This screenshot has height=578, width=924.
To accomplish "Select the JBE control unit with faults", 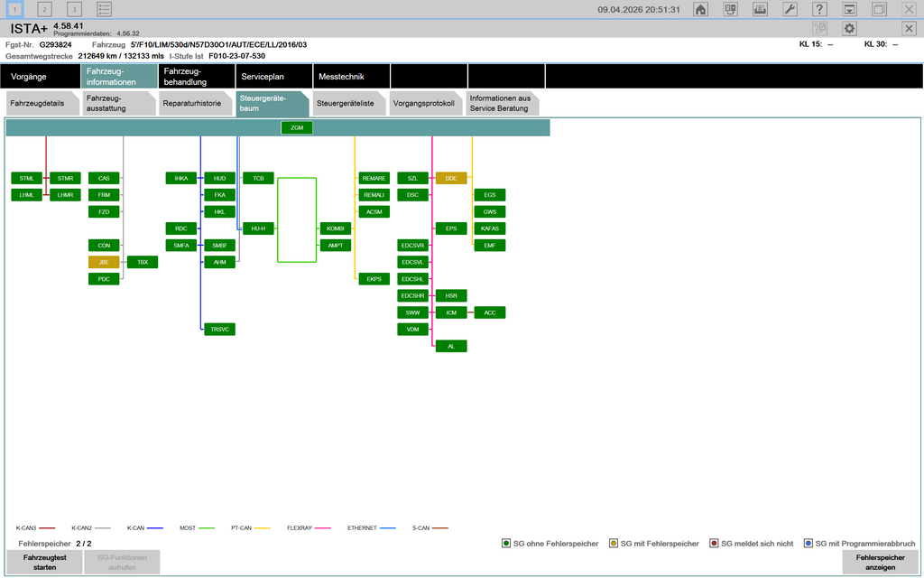I will click(104, 262).
